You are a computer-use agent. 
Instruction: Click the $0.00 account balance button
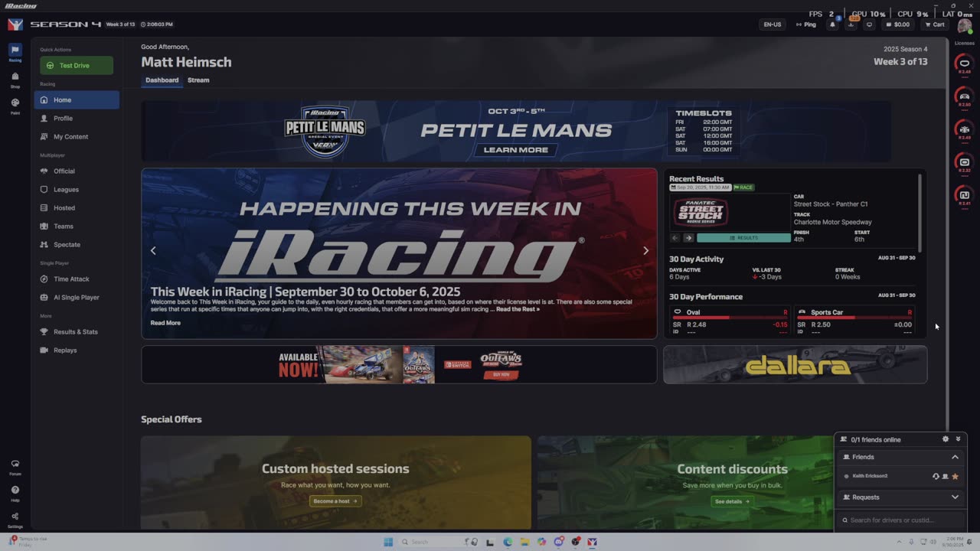pyautogui.click(x=898, y=24)
